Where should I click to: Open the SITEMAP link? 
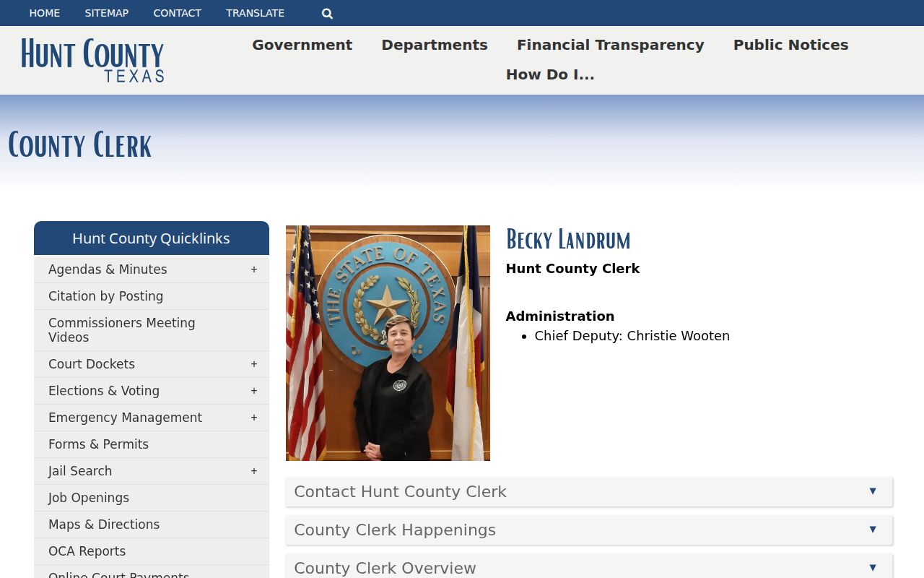107,13
